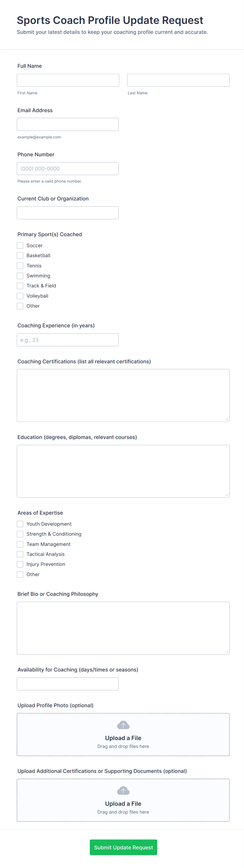Toggle the Volleyball checkbox
Viewport: 244px width, 868px height.
tap(20, 296)
